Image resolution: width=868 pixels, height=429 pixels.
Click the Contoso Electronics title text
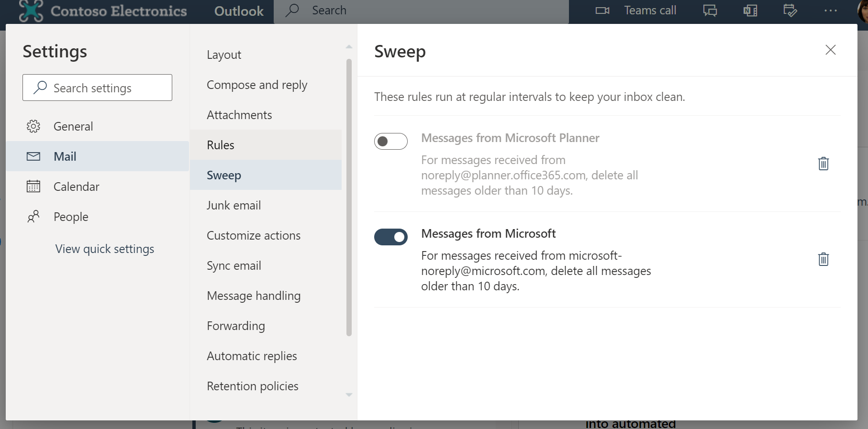(119, 11)
